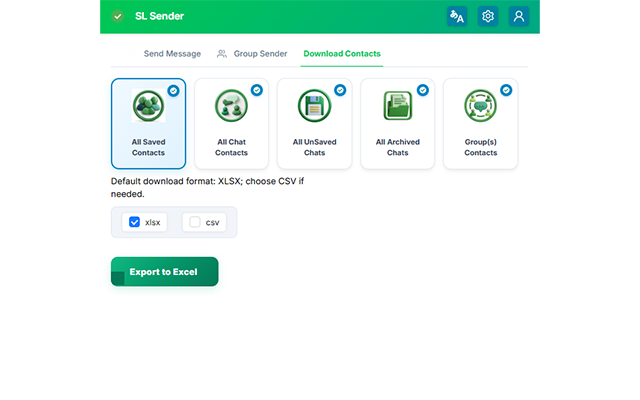This screenshot has height=400, width=640.
Task: Toggle check badge on All UnSaved Chats card
Action: click(x=340, y=90)
